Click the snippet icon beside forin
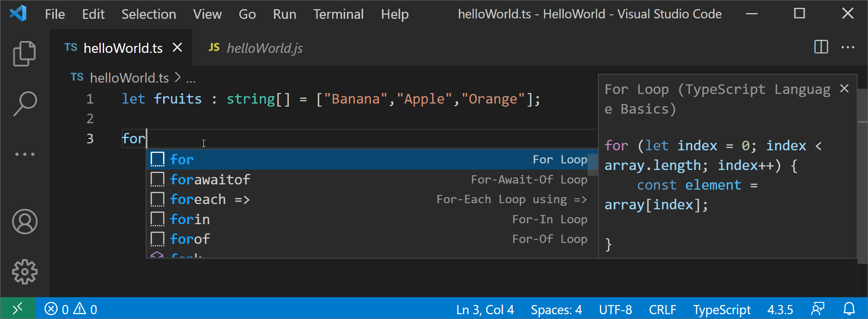868x319 pixels. (x=157, y=219)
